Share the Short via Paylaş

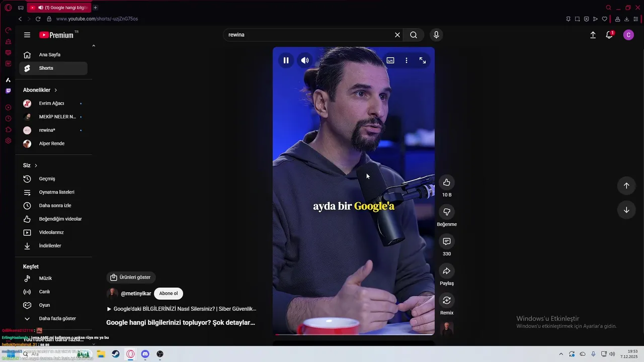tap(447, 271)
